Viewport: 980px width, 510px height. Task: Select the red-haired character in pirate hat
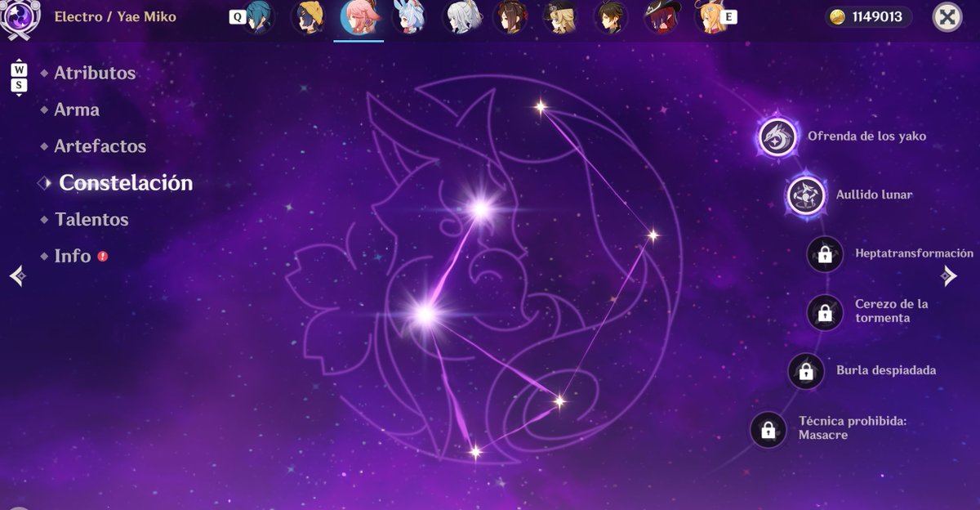[x=661, y=17]
